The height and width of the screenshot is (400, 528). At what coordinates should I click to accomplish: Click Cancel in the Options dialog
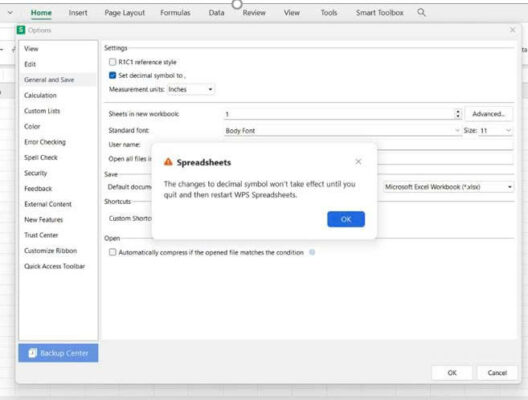pos(497,373)
